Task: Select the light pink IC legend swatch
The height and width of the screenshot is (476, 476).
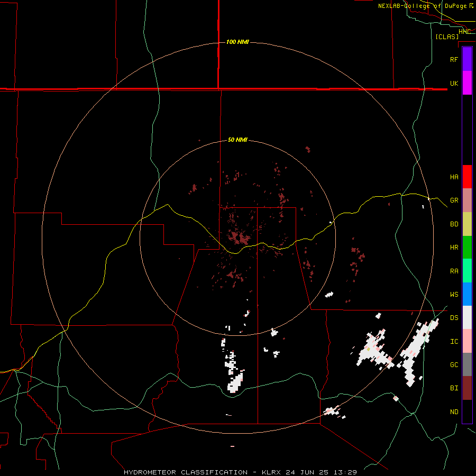Action: point(467,341)
